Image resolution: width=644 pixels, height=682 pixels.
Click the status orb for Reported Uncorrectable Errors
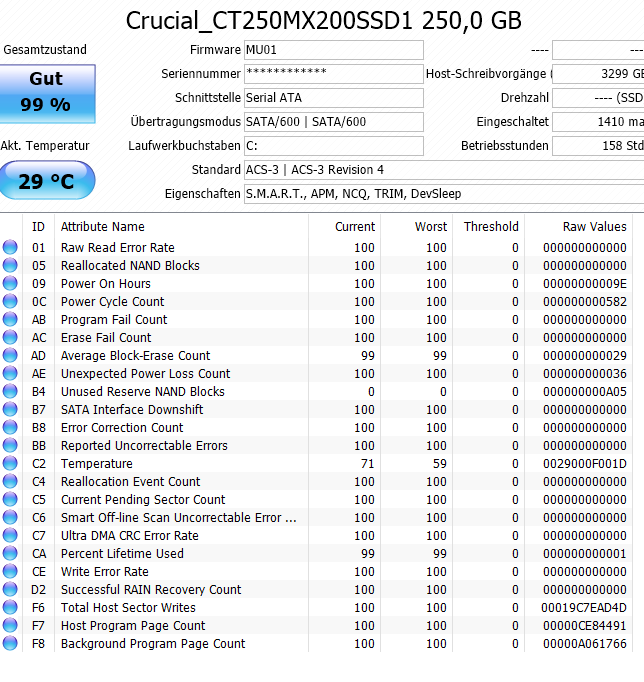click(x=10, y=445)
